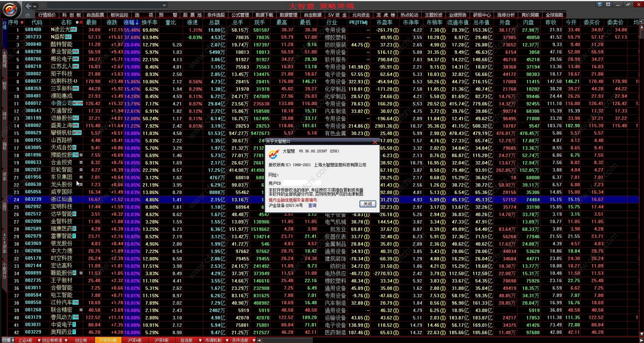
Task: Switch to the 沪深京A股 bottom tab
Action: (x=108, y=340)
